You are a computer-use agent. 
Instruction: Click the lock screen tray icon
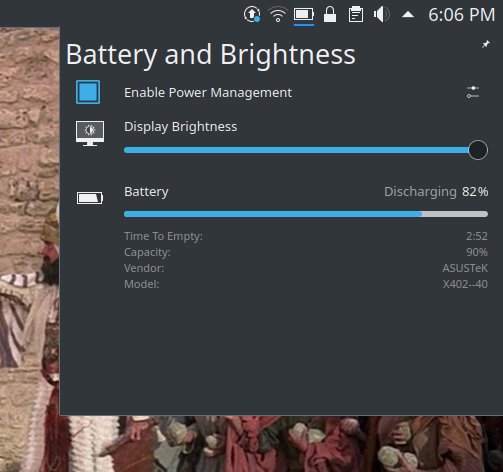click(x=330, y=15)
